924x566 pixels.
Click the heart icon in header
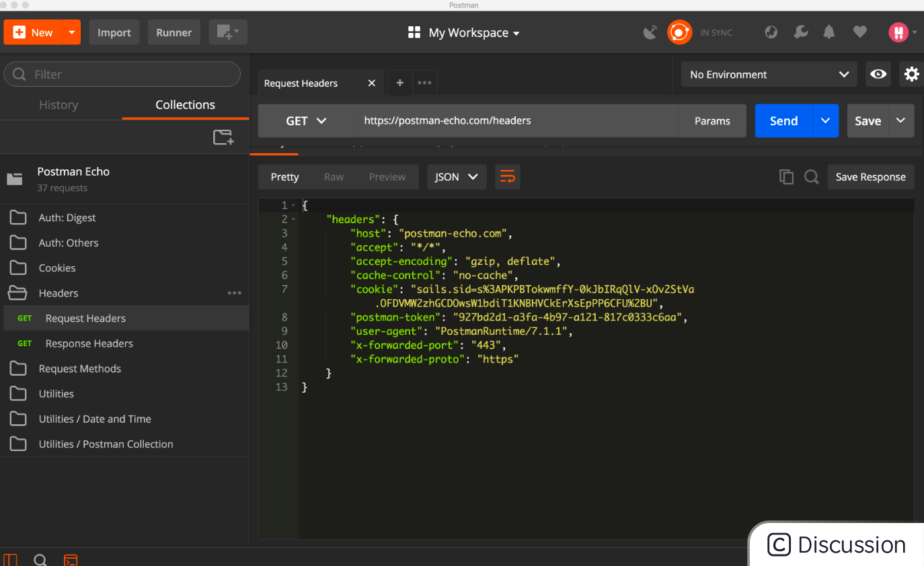[860, 32]
